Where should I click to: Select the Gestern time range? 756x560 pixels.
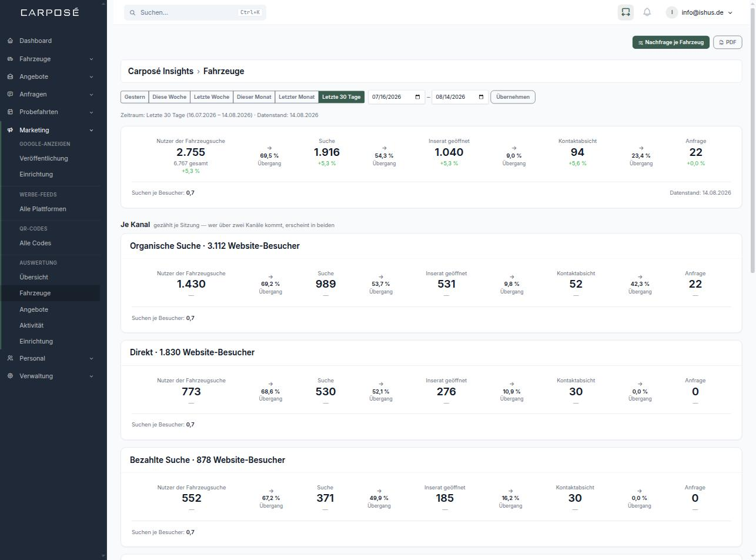pyautogui.click(x=135, y=97)
